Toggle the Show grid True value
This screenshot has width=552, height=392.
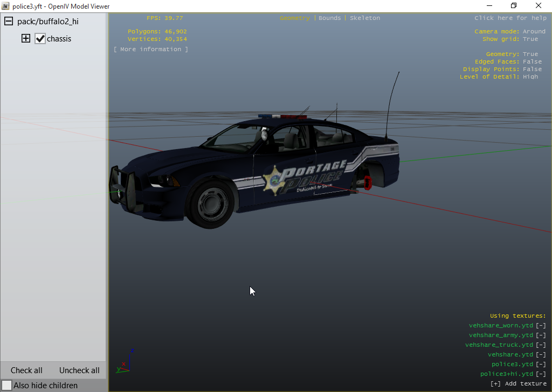pyautogui.click(x=530, y=39)
